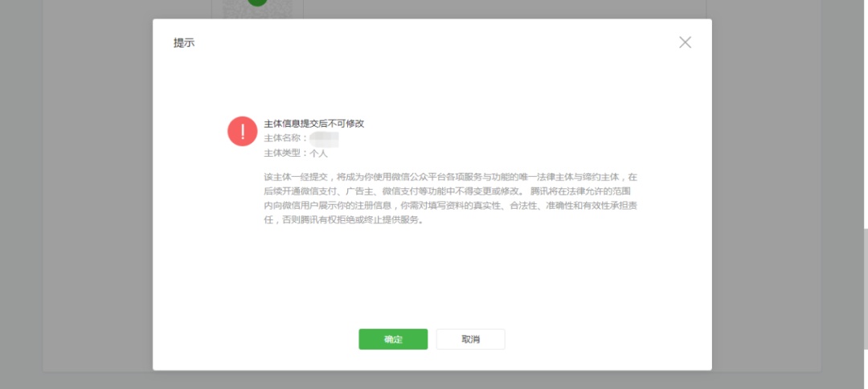Close the 提示 dialog with the X
This screenshot has width=868, height=389.
[685, 43]
